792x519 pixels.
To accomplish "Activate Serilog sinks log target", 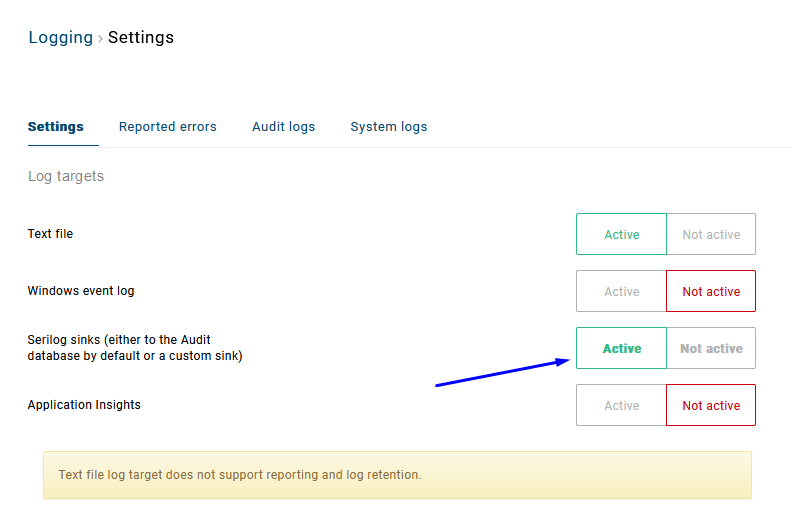I will coord(621,348).
